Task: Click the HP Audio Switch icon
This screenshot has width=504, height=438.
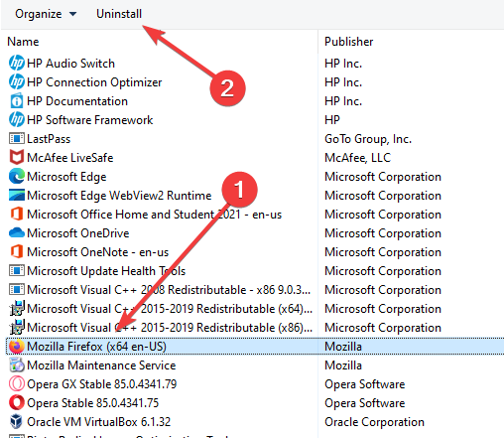Action: (x=17, y=63)
